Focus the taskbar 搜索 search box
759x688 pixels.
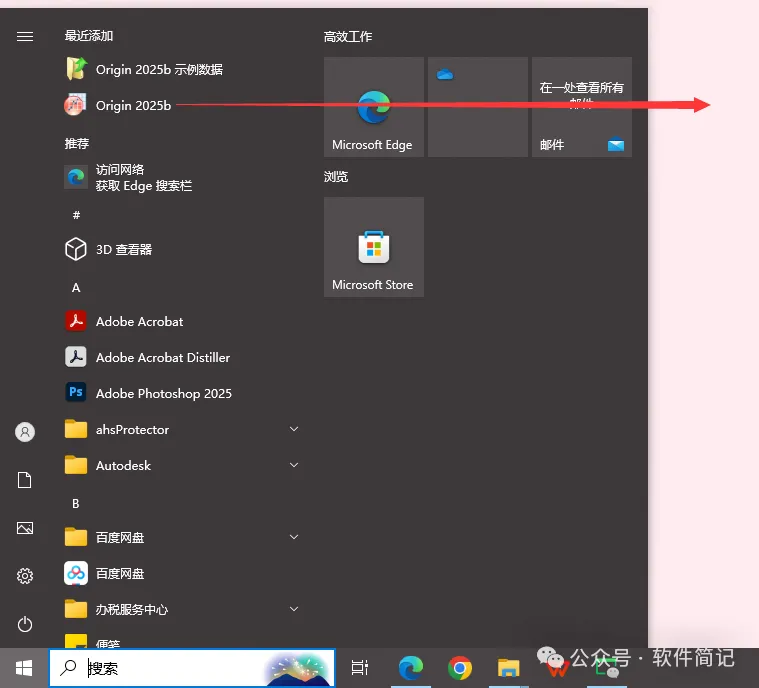tap(192, 668)
